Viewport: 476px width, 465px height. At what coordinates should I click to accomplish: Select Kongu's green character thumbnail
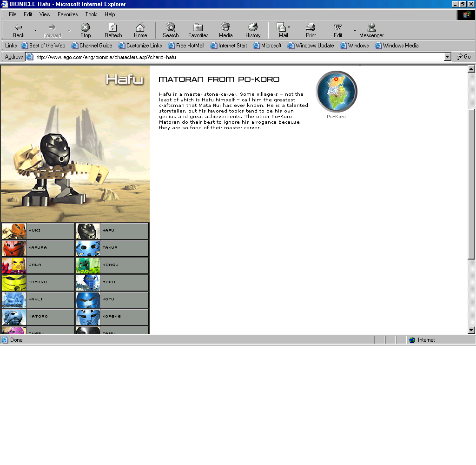[x=88, y=266]
